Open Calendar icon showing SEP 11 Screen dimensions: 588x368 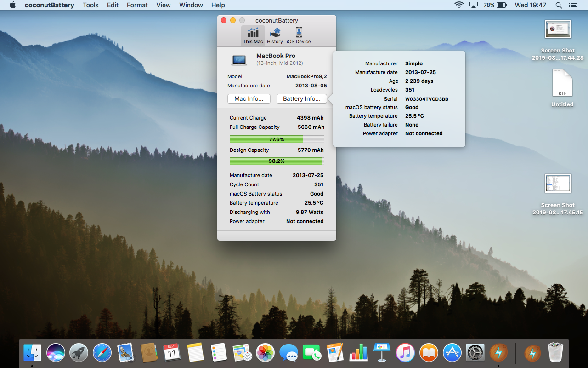click(172, 353)
